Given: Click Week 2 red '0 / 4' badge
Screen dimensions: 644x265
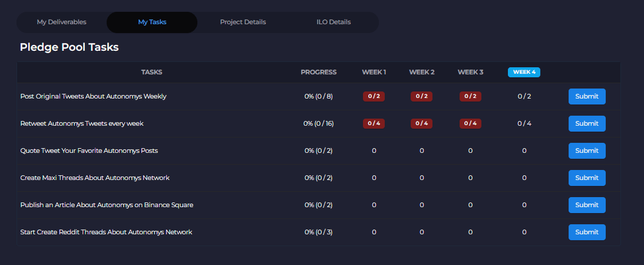Looking at the screenshot, I should [x=422, y=123].
